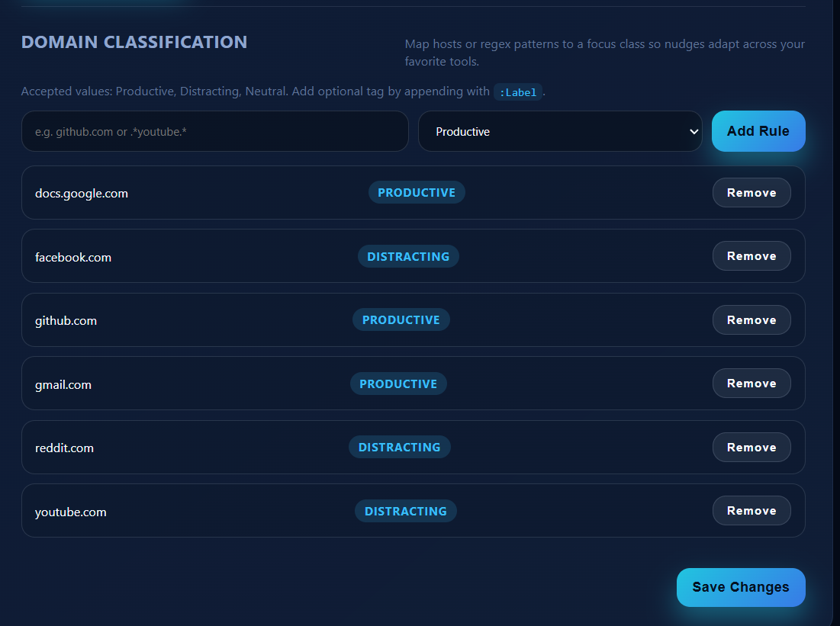
Task: Click the 'Map hosts or regex patterns' description
Action: [x=605, y=53]
